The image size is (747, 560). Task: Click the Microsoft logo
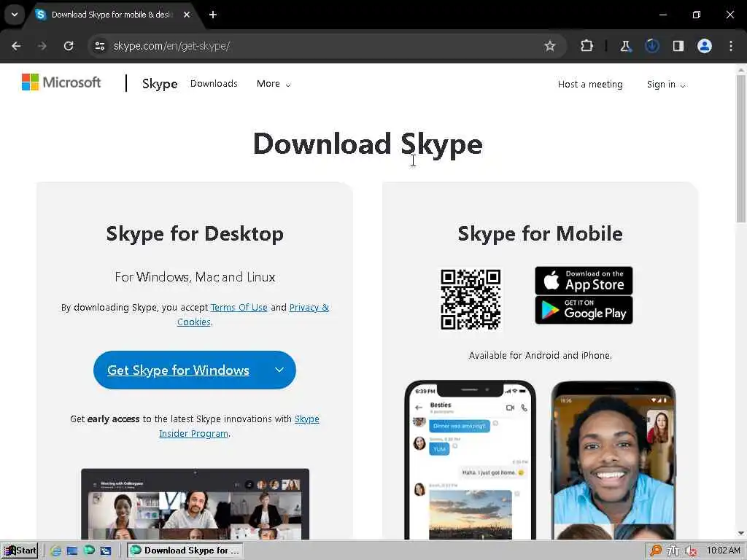(x=61, y=82)
